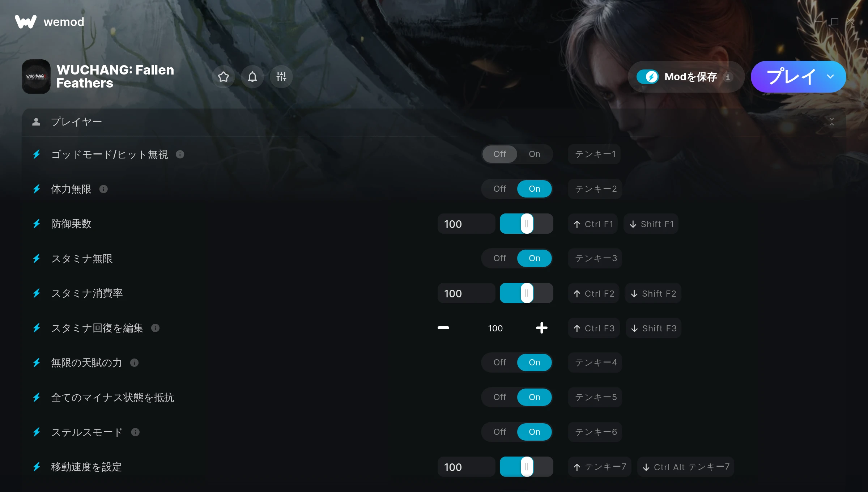Screen dimensions: 868x492
Task: Turn on ゴッドモード/ヒット無視 toggle
Action: (535, 154)
